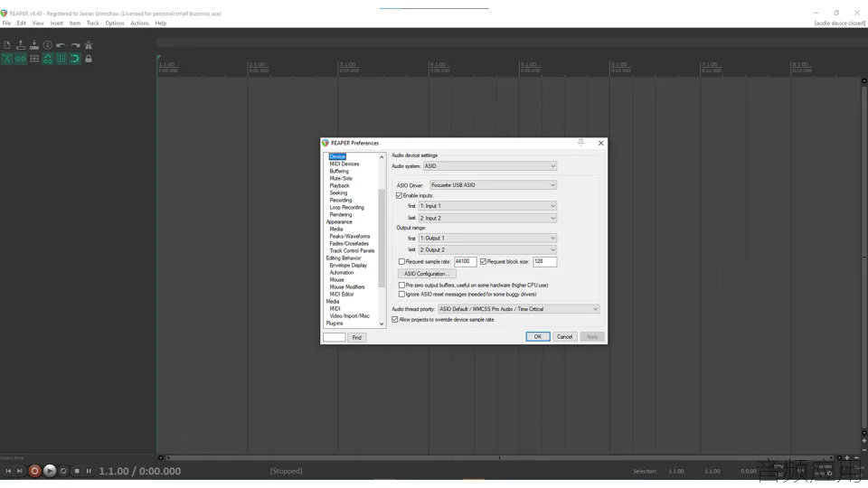Toggle item grouping chain-link icon
Screen dimensions: 868x488
coord(21,59)
